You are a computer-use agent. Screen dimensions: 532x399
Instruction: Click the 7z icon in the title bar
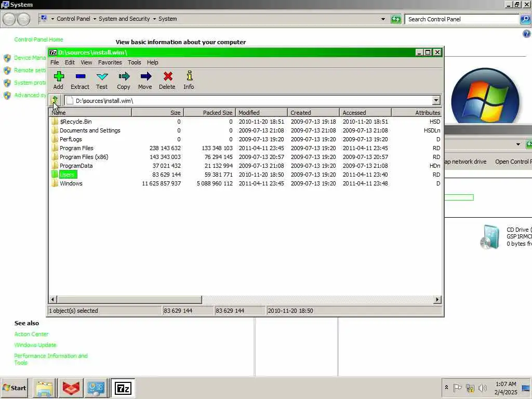(x=53, y=52)
